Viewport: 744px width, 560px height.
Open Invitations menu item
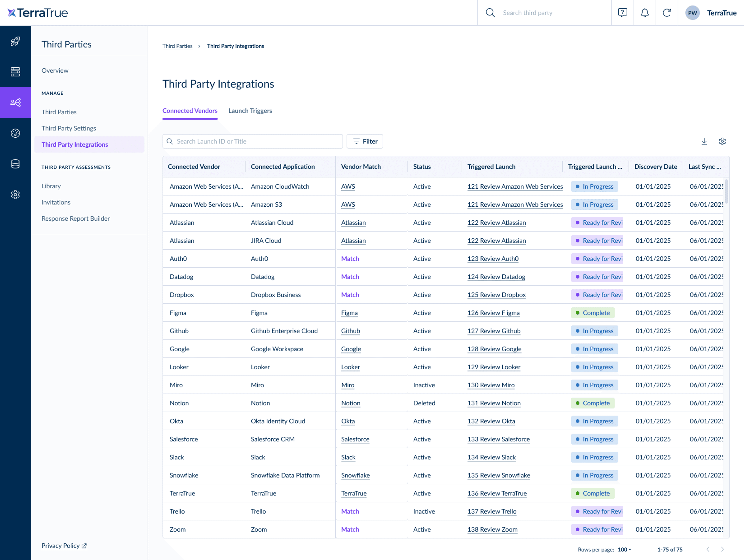56,202
